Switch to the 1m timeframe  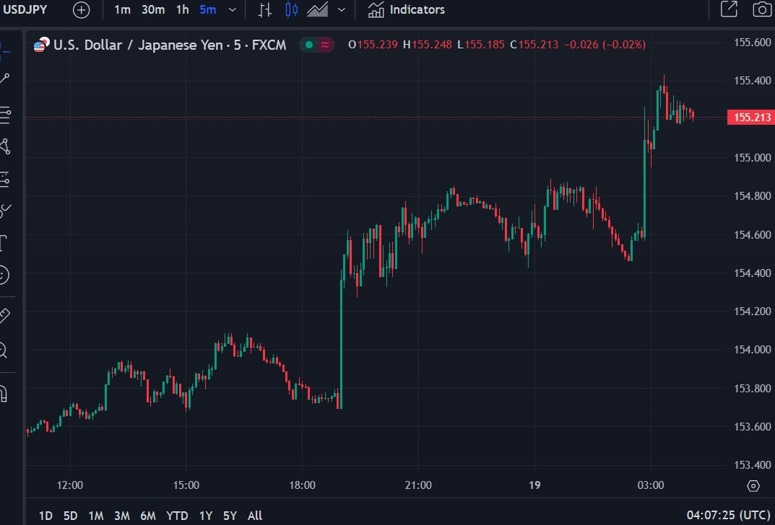coord(122,10)
